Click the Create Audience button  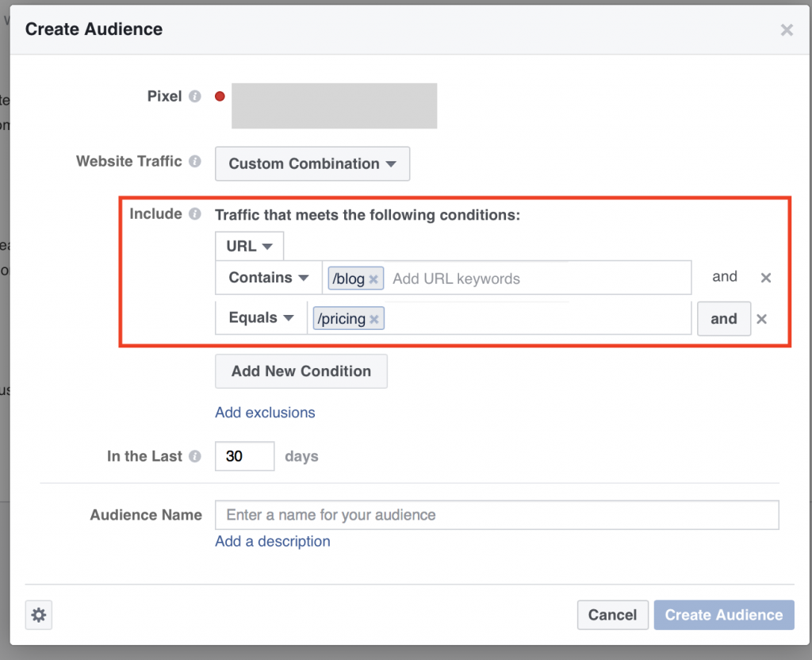click(723, 615)
